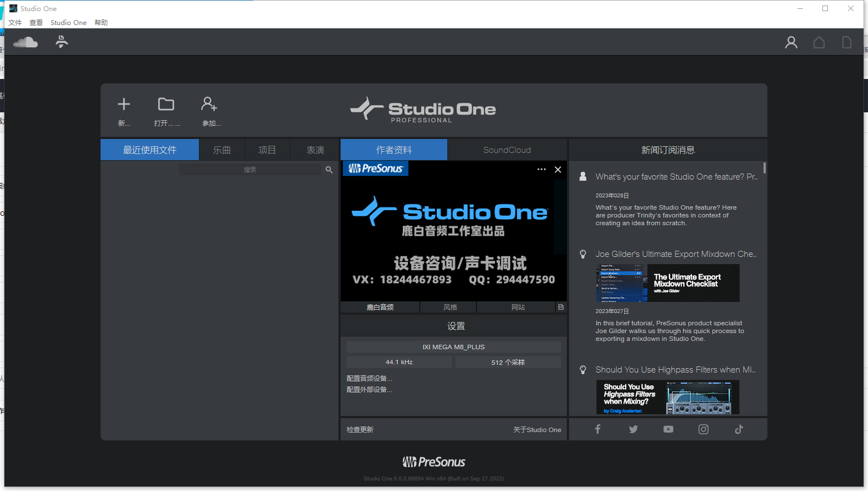Click the home start page icon
This screenshot has width=868, height=491.
point(819,42)
